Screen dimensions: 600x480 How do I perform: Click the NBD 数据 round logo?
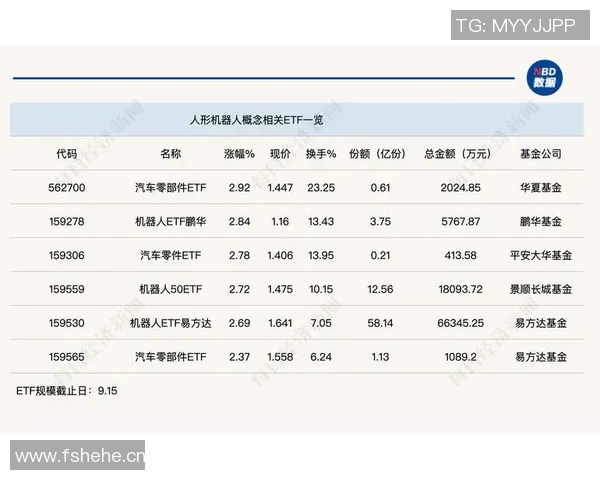click(544, 78)
